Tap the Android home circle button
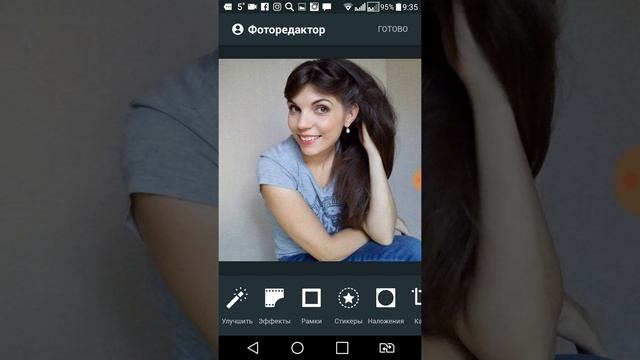 297,348
